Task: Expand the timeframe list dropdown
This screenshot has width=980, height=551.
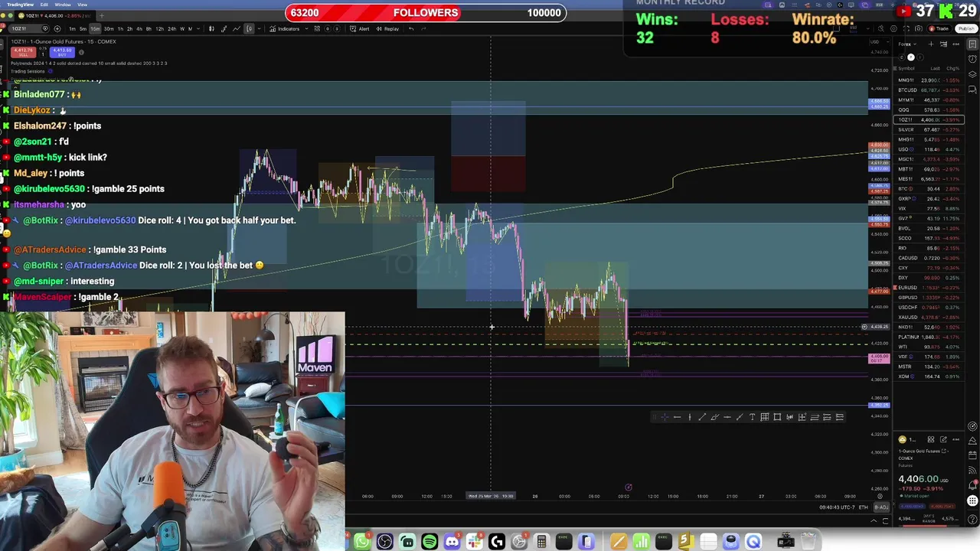Action: pos(198,28)
